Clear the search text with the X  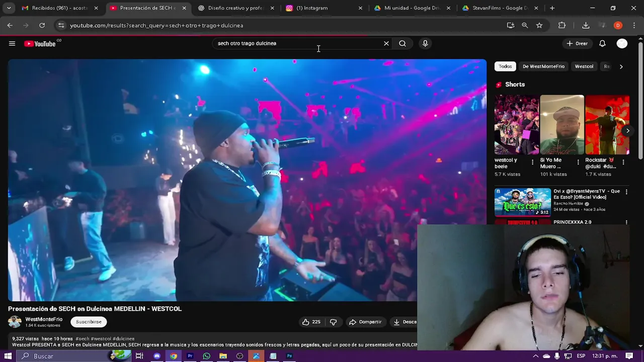pyautogui.click(x=386, y=44)
